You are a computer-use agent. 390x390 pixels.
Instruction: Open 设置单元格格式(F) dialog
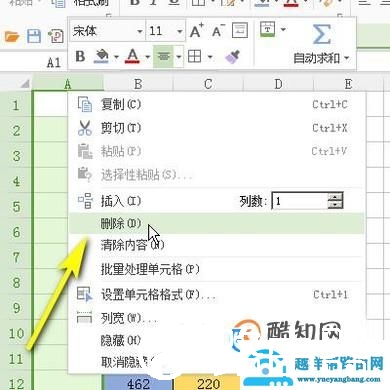tap(217, 295)
